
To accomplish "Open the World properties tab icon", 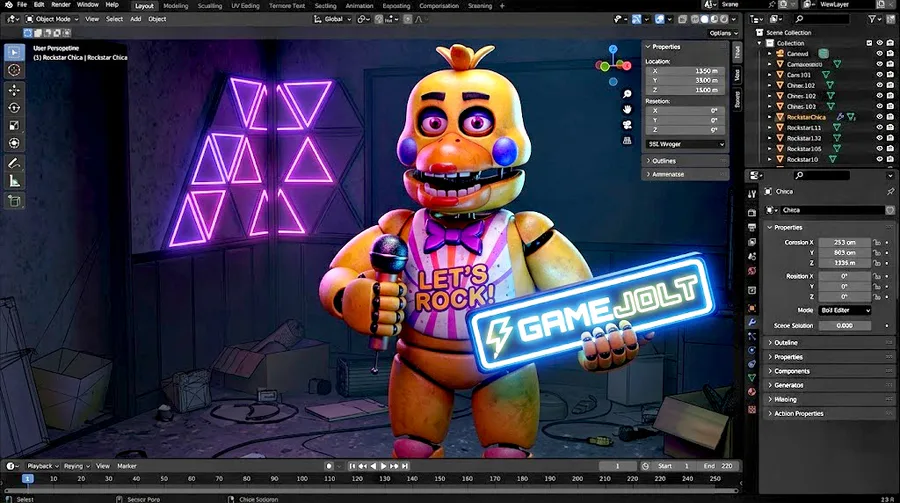I will point(752,271).
